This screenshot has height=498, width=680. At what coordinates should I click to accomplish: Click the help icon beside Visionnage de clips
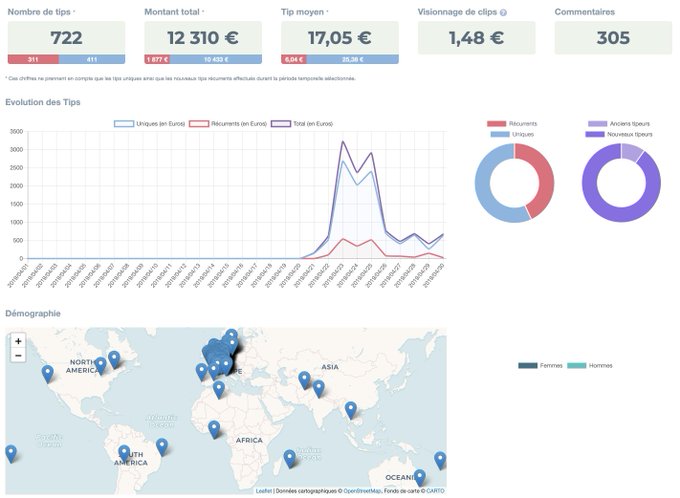point(503,13)
